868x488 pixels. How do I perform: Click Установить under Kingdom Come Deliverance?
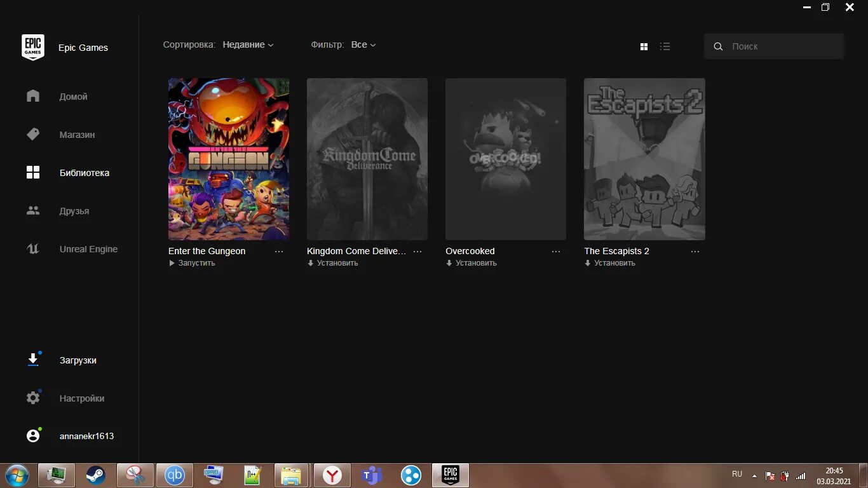click(x=332, y=263)
